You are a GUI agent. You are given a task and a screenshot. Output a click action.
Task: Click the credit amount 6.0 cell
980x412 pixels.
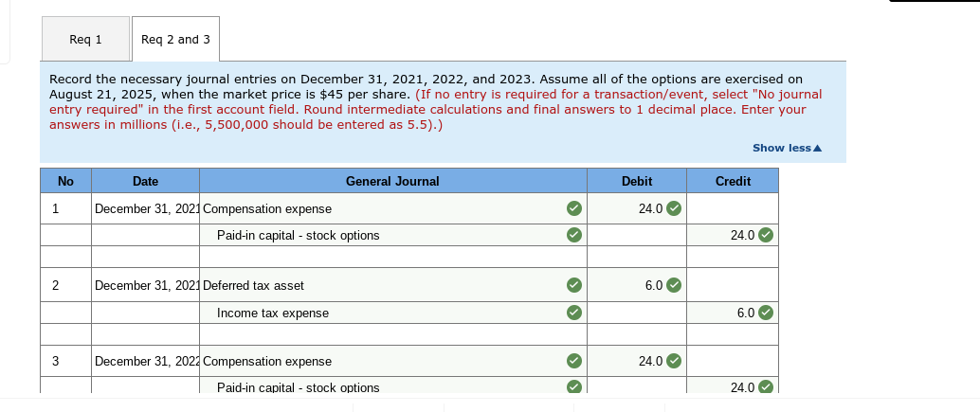(x=733, y=313)
